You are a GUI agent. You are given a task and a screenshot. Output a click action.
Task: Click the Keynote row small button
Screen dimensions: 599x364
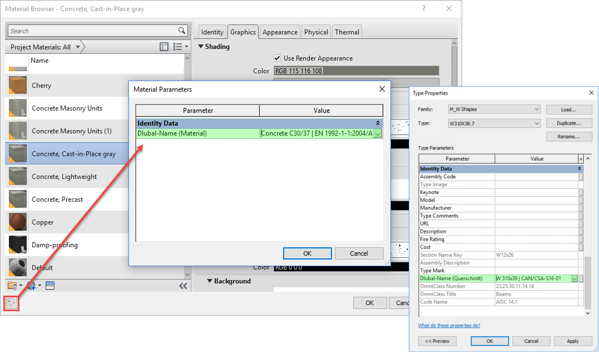581,192
